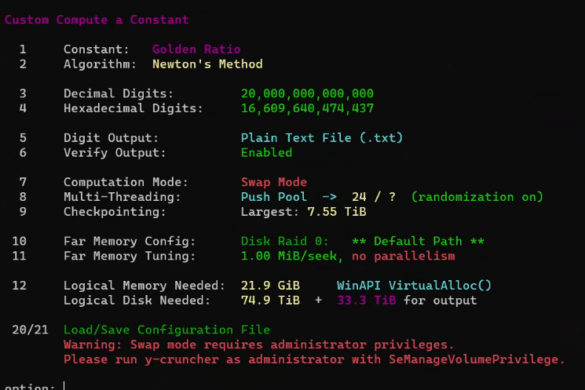Image resolution: width=585 pixels, height=390 pixels.
Task: Click the Custom Compute a Constant heading
Action: (96, 19)
